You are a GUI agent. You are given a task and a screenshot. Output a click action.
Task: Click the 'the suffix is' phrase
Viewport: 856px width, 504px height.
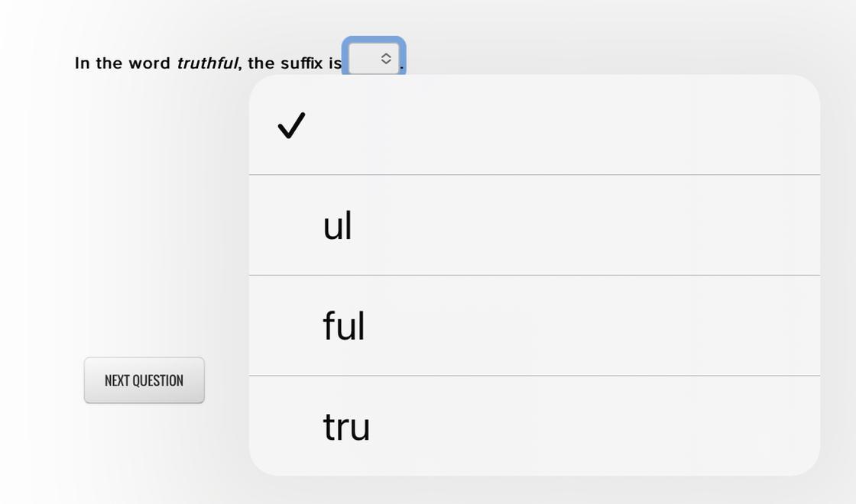pyautogui.click(x=295, y=63)
